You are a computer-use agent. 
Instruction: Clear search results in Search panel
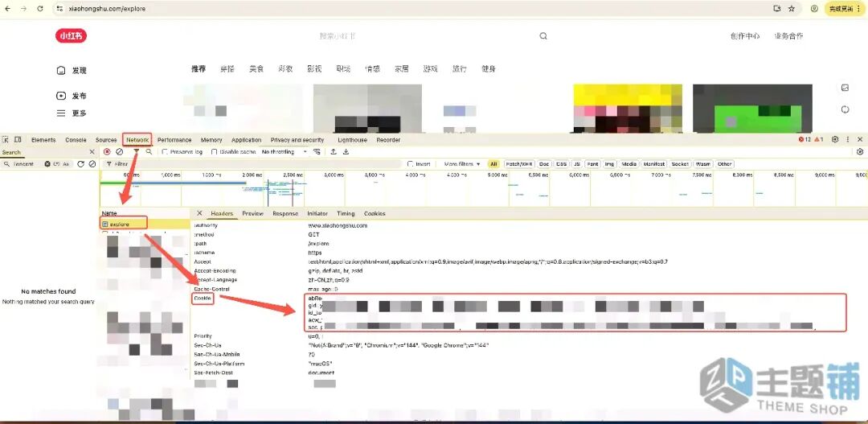[92, 164]
